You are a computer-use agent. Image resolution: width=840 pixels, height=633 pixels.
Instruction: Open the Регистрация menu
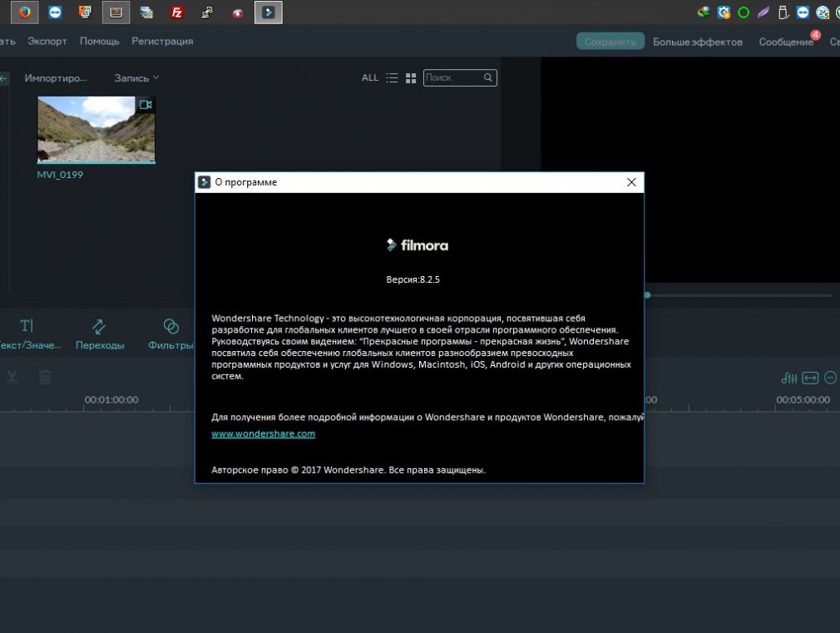click(162, 42)
